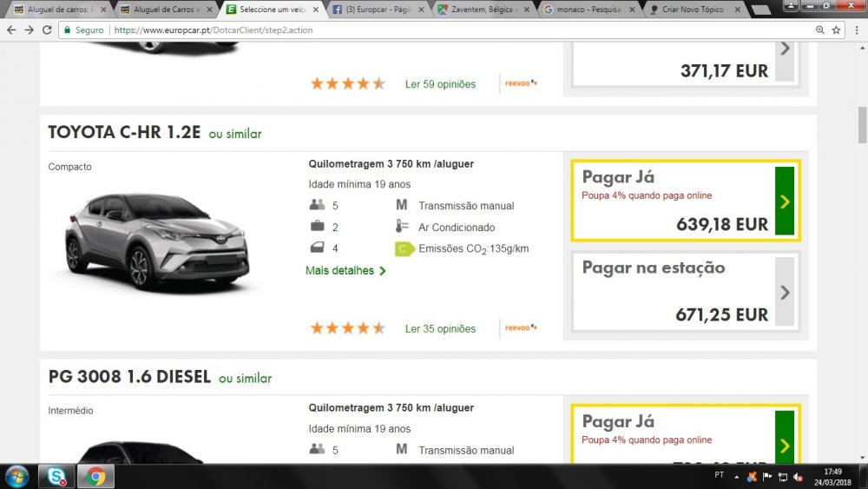Click the PT language indicator
The height and width of the screenshot is (489, 868).
[719, 475]
